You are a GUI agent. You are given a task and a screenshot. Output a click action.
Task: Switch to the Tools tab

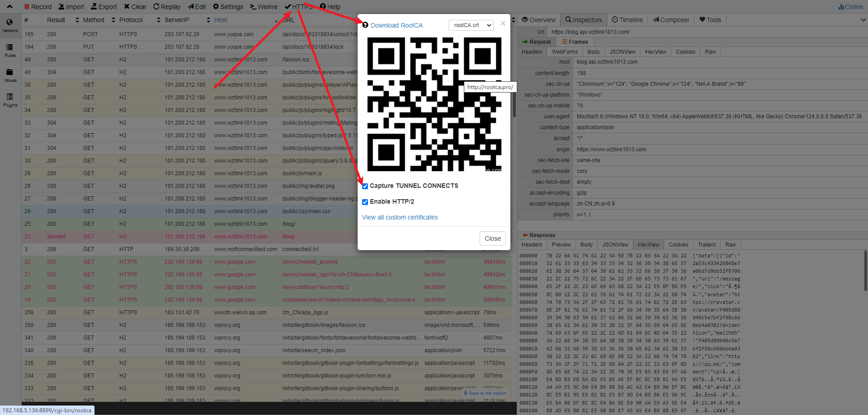click(x=710, y=20)
